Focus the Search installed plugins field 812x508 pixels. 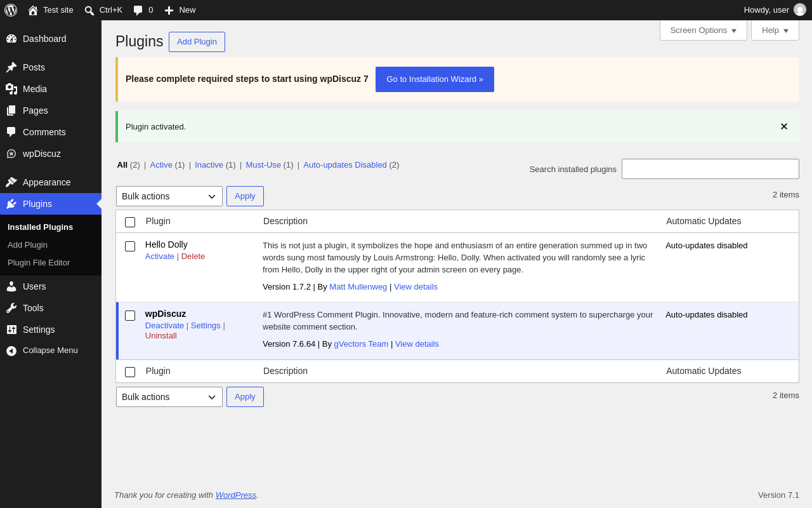(710, 169)
